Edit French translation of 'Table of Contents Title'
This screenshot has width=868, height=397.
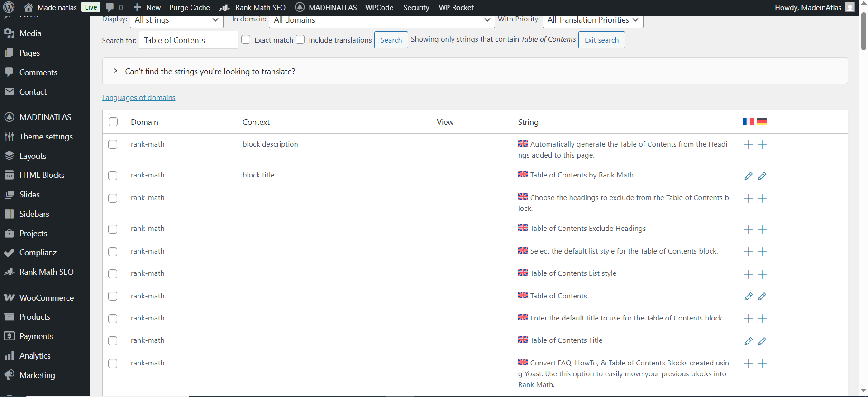pyautogui.click(x=749, y=341)
